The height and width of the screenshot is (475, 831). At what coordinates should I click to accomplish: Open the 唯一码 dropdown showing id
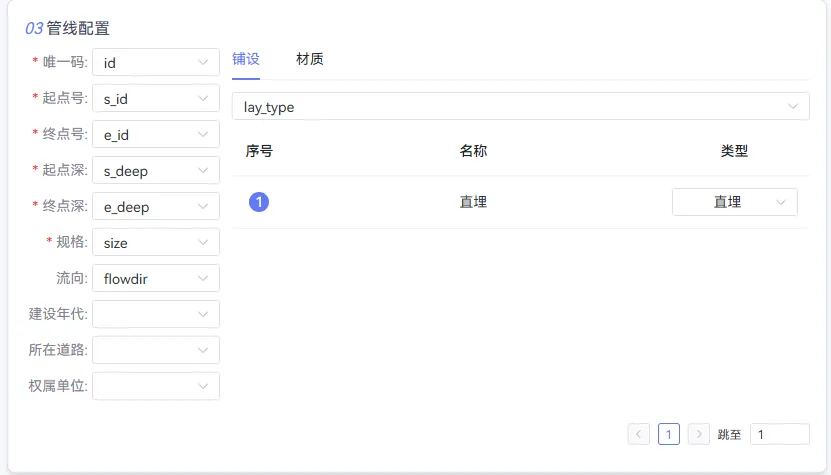[x=156, y=63]
